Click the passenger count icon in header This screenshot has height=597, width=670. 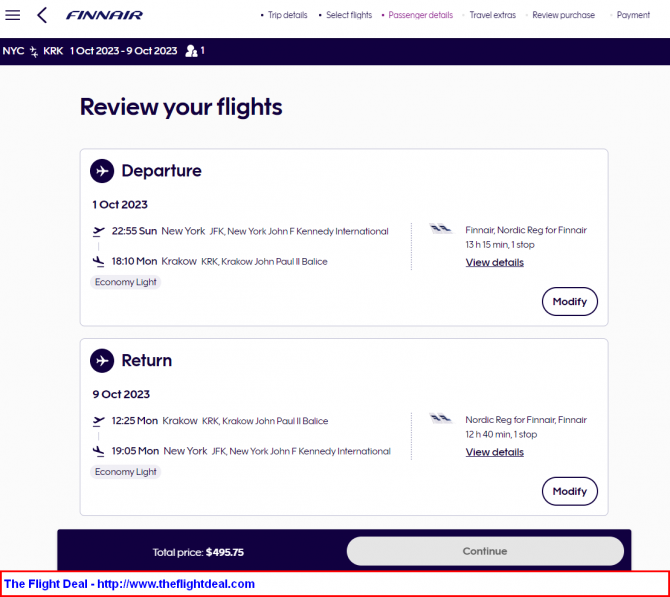191,51
